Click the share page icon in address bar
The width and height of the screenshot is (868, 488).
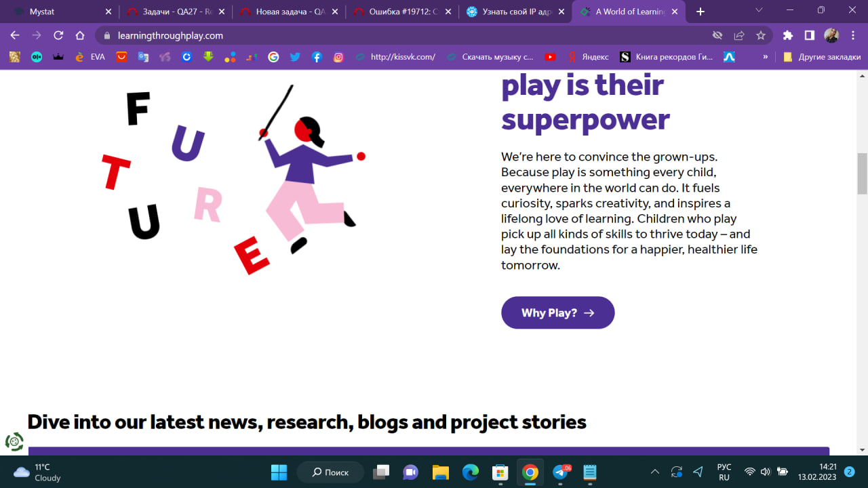739,35
